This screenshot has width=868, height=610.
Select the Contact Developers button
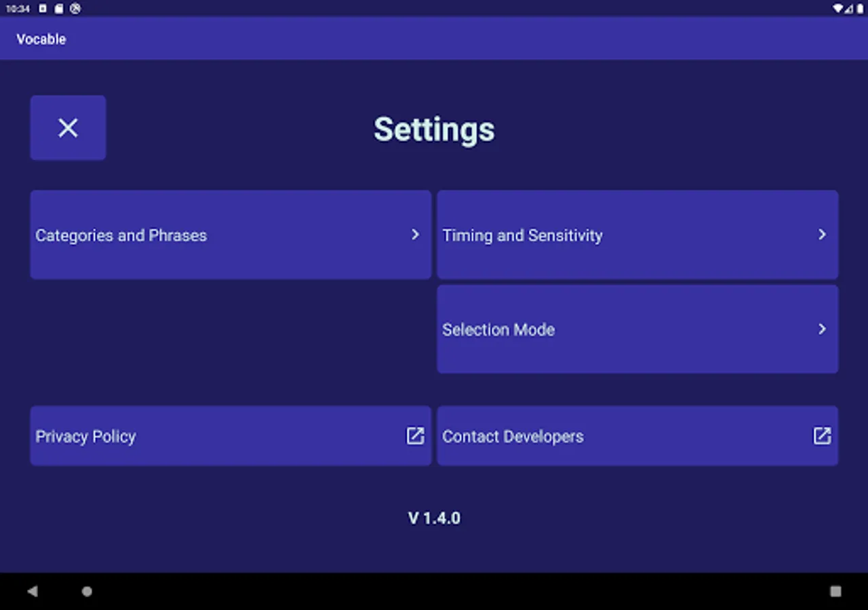637,436
